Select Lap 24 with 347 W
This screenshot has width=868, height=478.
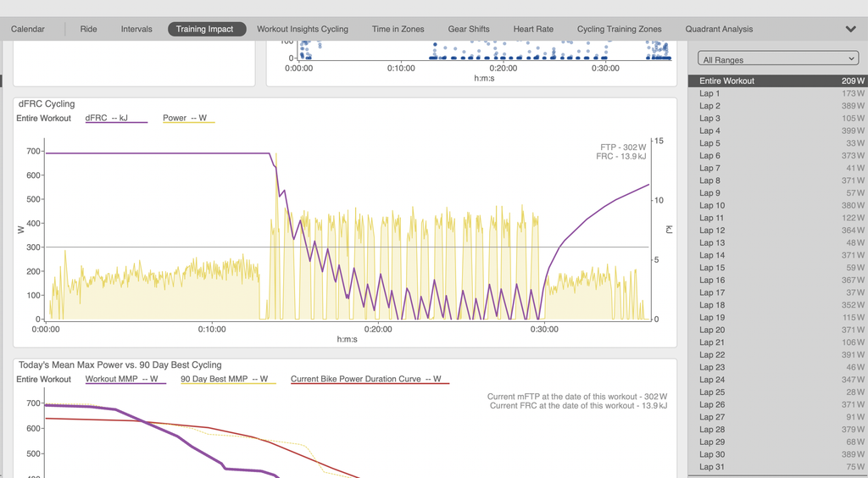tap(778, 380)
